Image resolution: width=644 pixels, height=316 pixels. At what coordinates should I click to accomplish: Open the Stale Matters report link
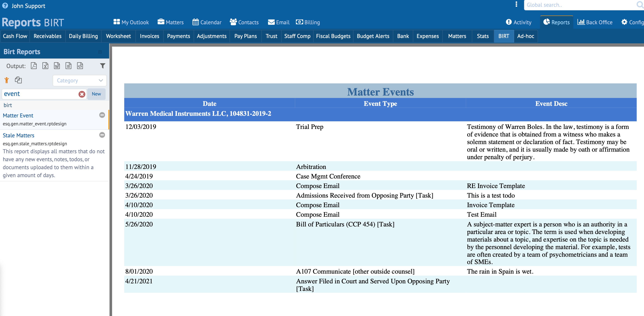pos(19,136)
